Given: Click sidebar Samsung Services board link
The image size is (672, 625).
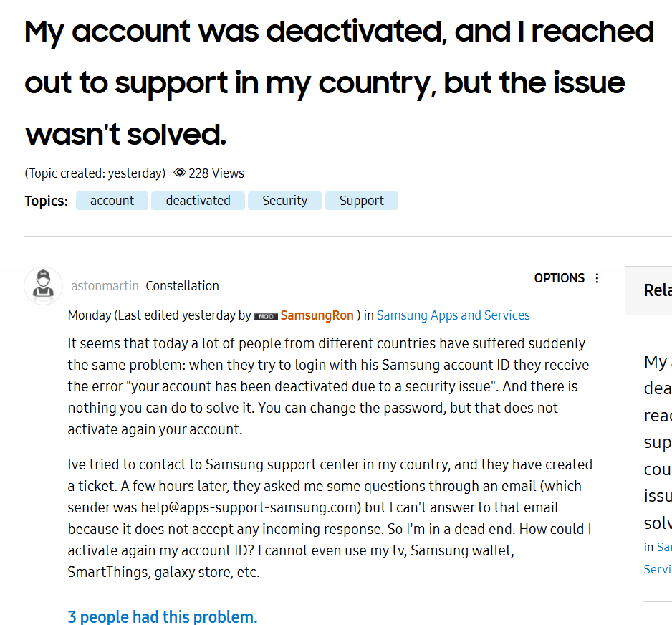Looking at the screenshot, I should pyautogui.click(x=658, y=558).
